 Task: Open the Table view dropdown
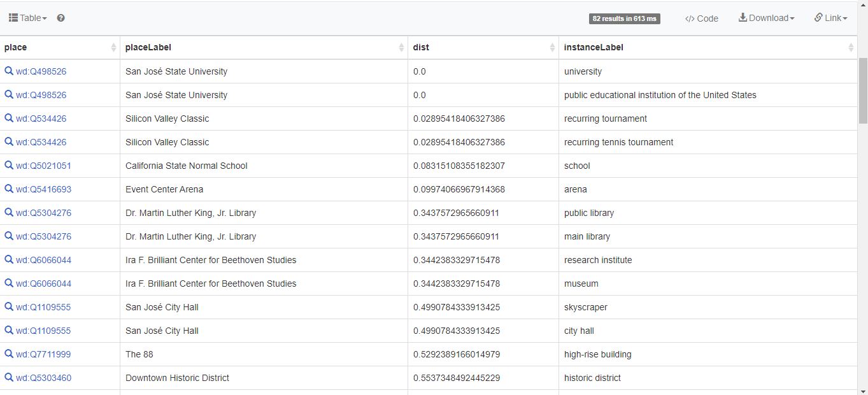(x=28, y=18)
